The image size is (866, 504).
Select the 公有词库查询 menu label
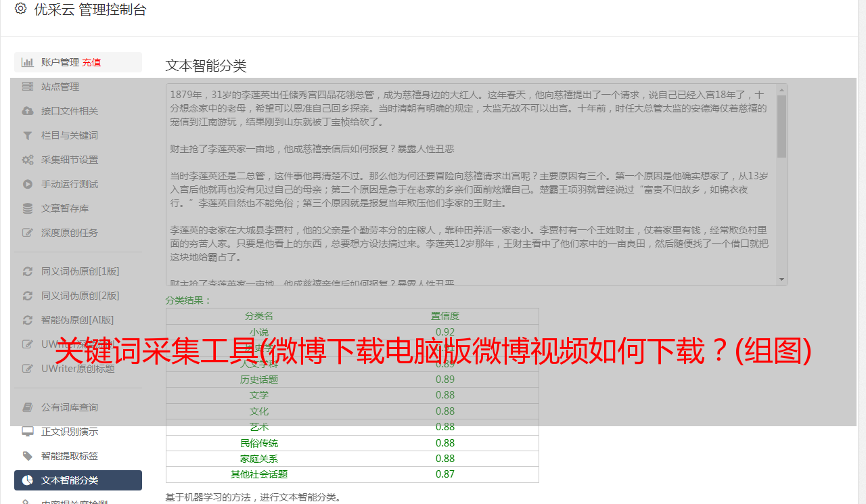tap(70, 407)
